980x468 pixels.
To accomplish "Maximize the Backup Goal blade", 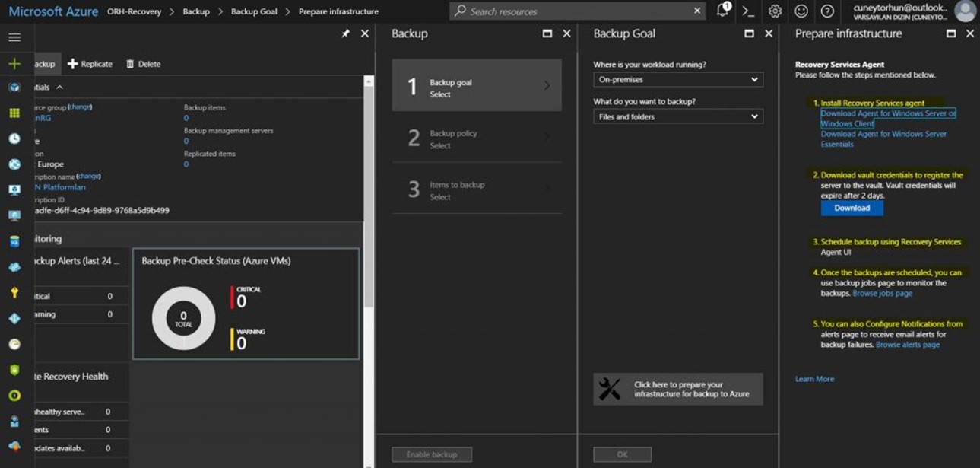I will (749, 33).
